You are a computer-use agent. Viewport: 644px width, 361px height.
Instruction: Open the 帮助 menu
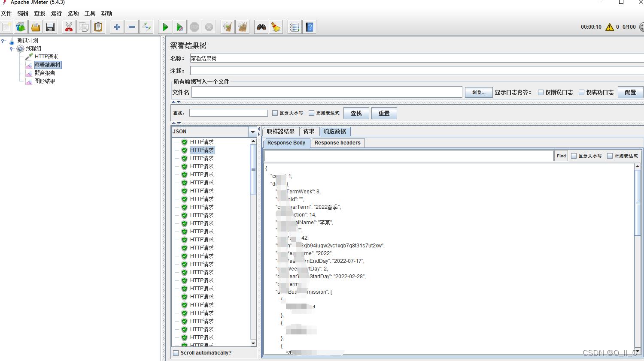click(x=106, y=13)
